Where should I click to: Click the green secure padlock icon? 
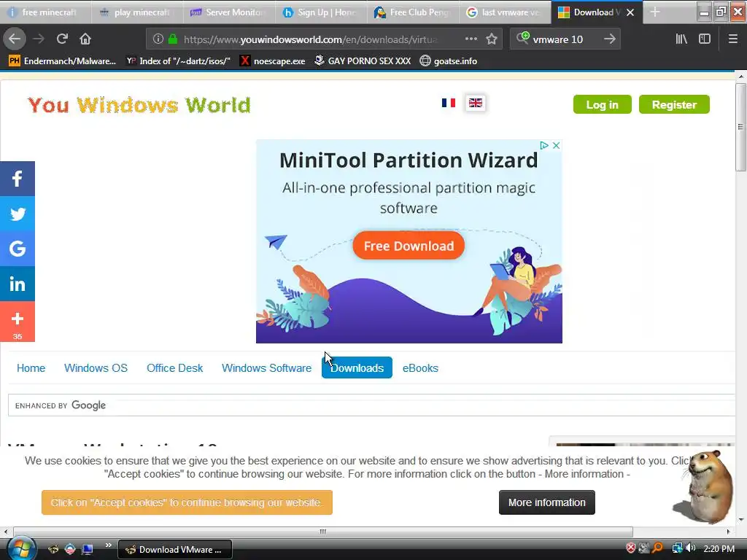173,39
